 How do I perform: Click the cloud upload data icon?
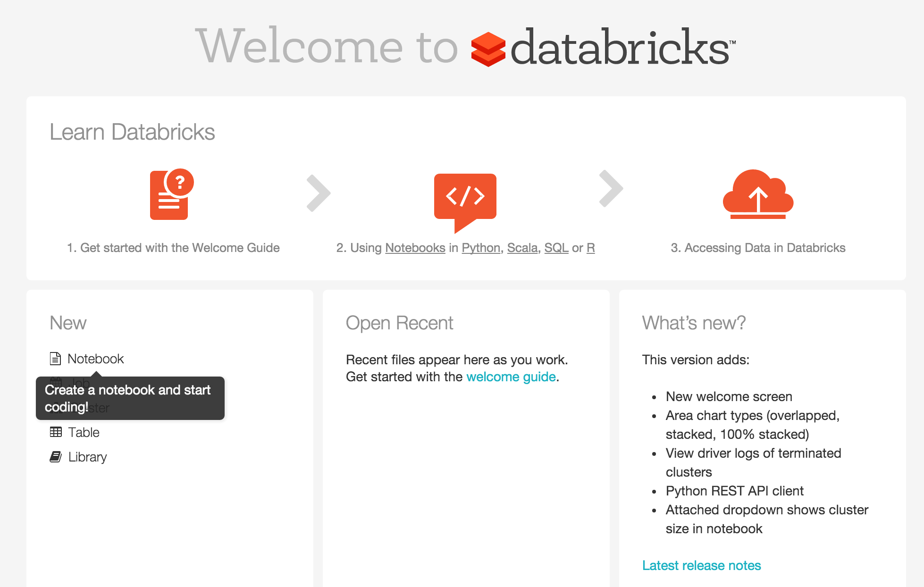(x=758, y=195)
